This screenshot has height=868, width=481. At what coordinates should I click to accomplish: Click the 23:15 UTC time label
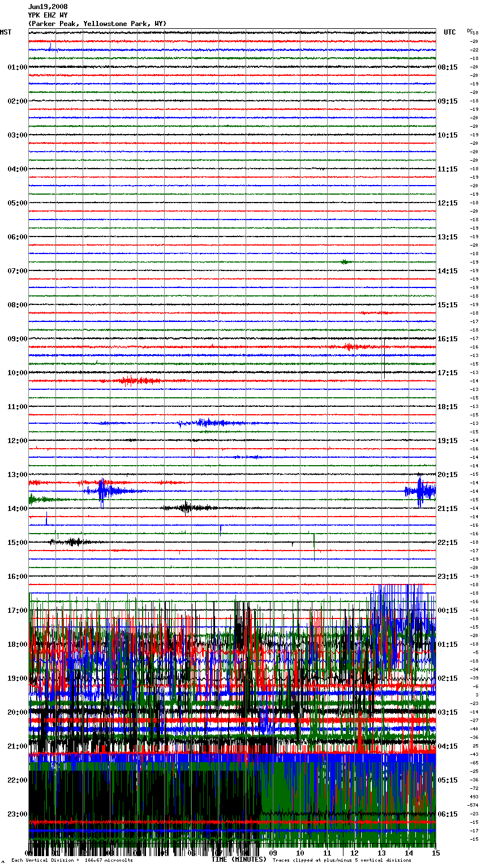coord(448,577)
